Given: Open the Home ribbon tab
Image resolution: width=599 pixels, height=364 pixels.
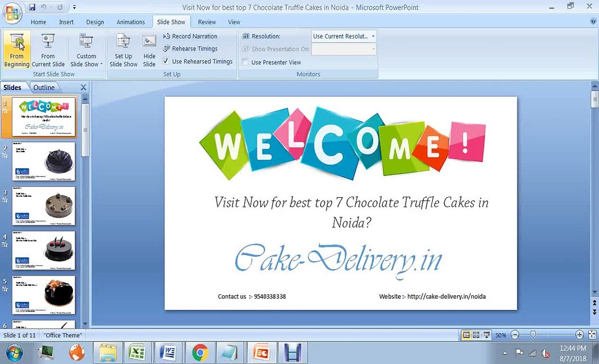Looking at the screenshot, I should [x=38, y=22].
